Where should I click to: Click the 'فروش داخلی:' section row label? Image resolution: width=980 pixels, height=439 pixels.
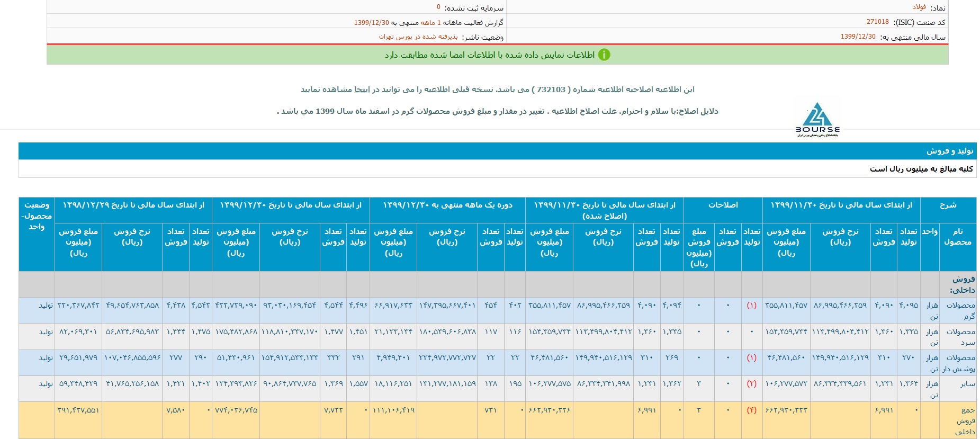963,284
